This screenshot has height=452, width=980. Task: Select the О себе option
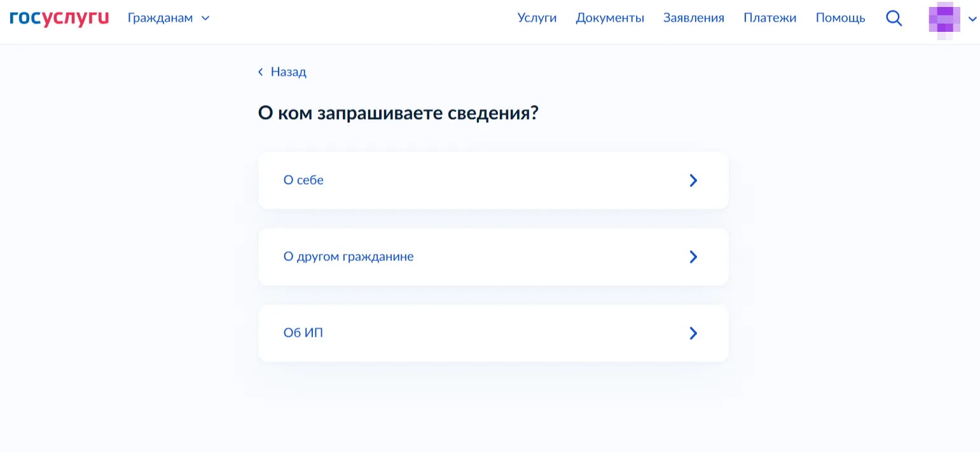[303, 180]
